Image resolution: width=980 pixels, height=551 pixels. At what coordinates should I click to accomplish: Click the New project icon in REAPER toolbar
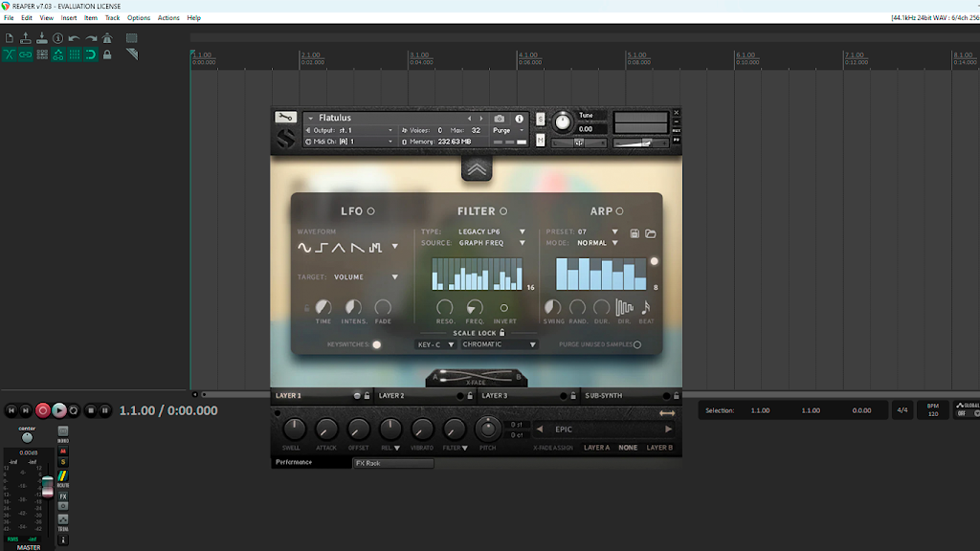10,38
